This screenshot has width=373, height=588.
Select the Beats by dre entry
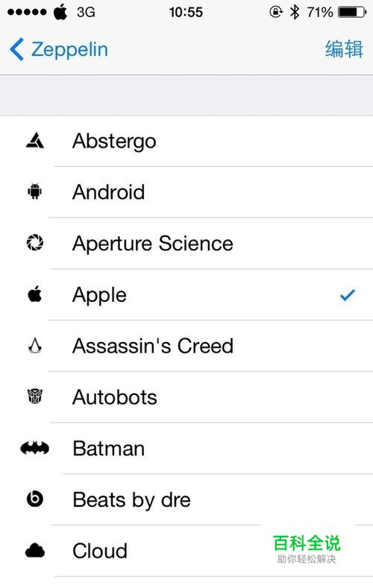point(186,499)
